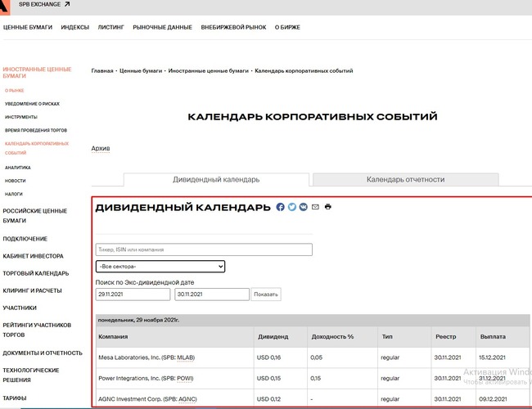Open РЫНОЧНЫЕ ДАННЫЕ top menu
532x409 pixels.
[x=163, y=28]
